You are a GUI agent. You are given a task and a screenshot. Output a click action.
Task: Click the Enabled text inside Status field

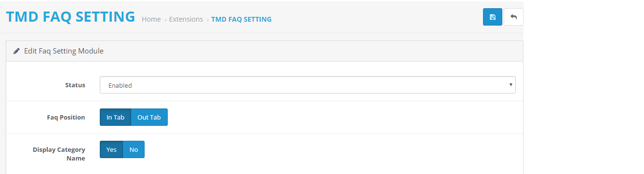pyautogui.click(x=120, y=85)
